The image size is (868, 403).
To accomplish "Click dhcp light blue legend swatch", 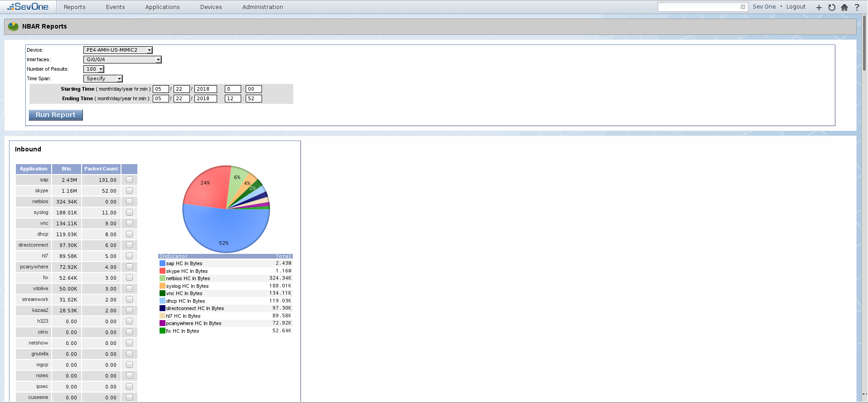I will click(162, 301).
